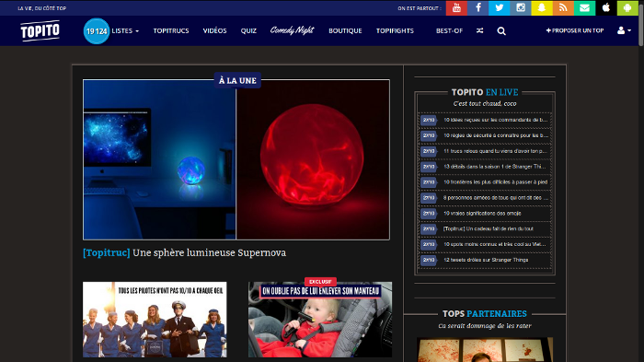Open the Une sphère lumineuse Supernova headline
The width and height of the screenshot is (644, 362).
184,252
